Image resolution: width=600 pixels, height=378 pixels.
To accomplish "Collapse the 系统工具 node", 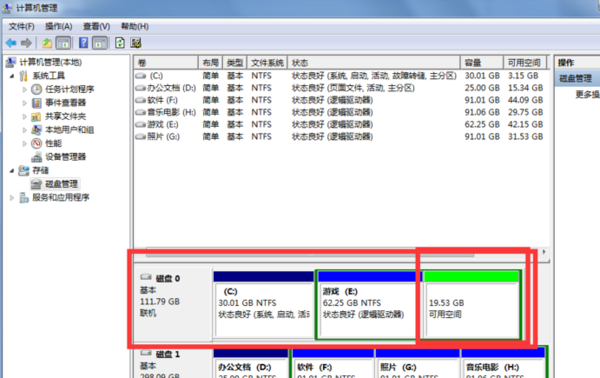I will [12, 76].
